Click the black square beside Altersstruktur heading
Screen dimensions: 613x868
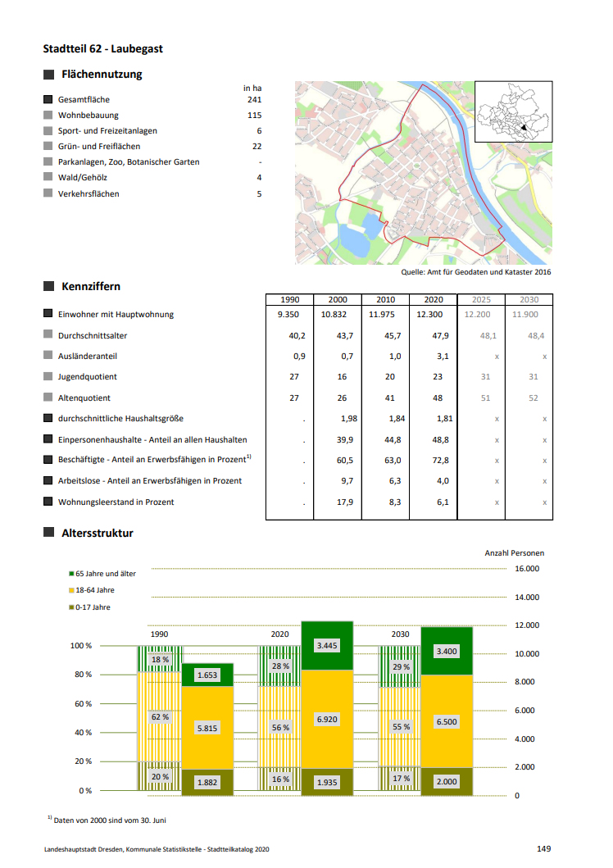coord(48,534)
